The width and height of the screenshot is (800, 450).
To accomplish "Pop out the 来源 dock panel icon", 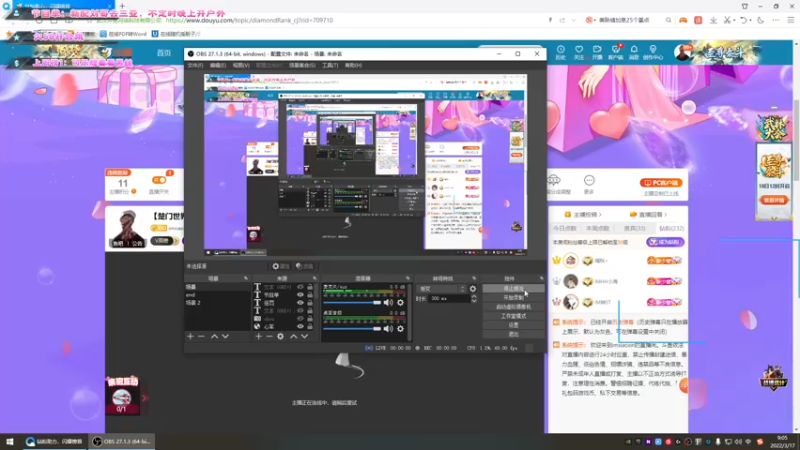I will point(314,279).
